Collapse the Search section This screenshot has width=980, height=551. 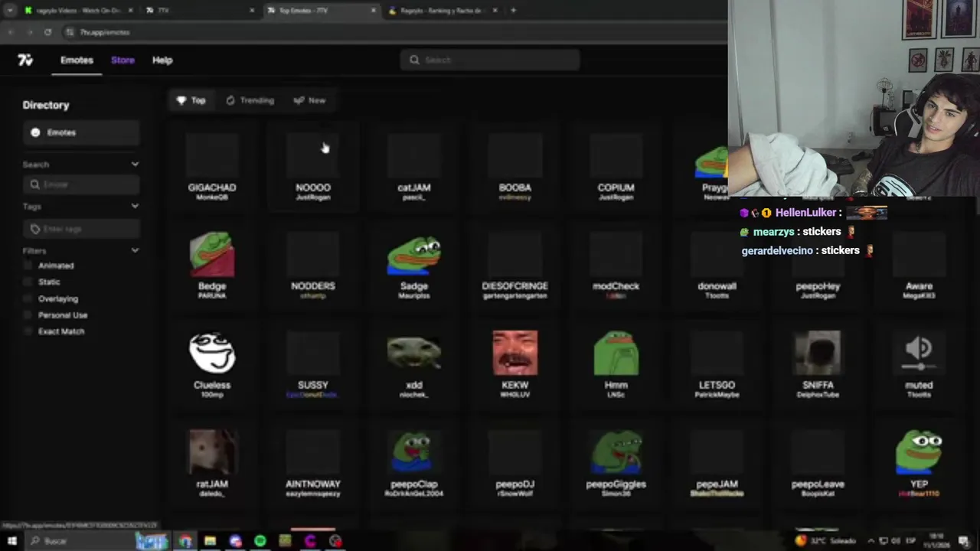click(135, 165)
